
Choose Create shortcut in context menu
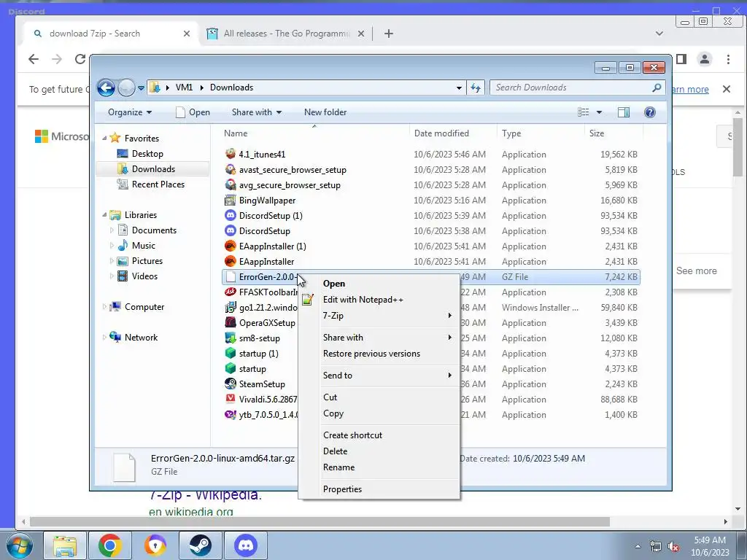click(x=379, y=435)
